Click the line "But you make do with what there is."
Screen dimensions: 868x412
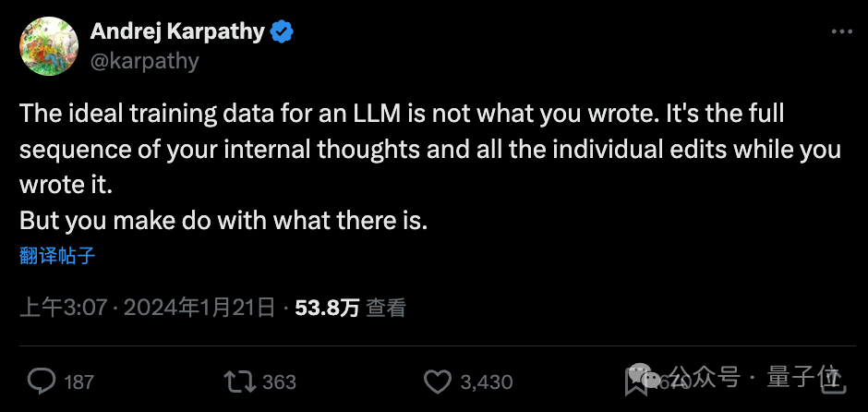point(223,222)
